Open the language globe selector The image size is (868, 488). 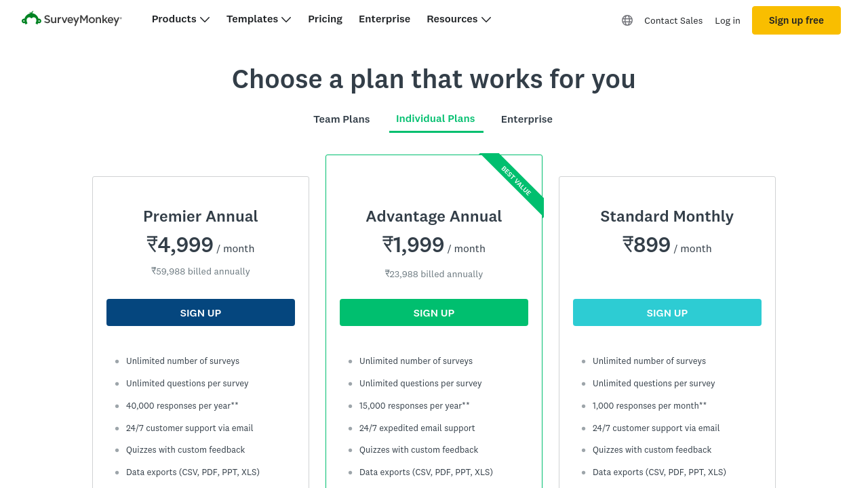pos(627,20)
